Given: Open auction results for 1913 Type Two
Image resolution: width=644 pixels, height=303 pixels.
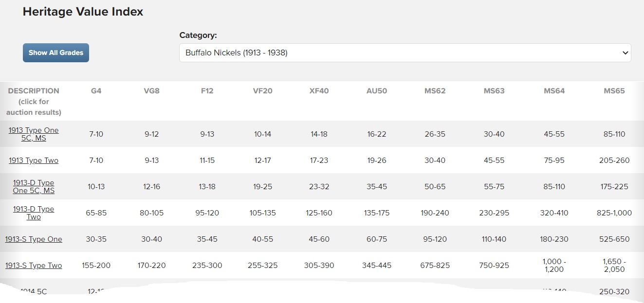Looking at the screenshot, I should (34, 160).
